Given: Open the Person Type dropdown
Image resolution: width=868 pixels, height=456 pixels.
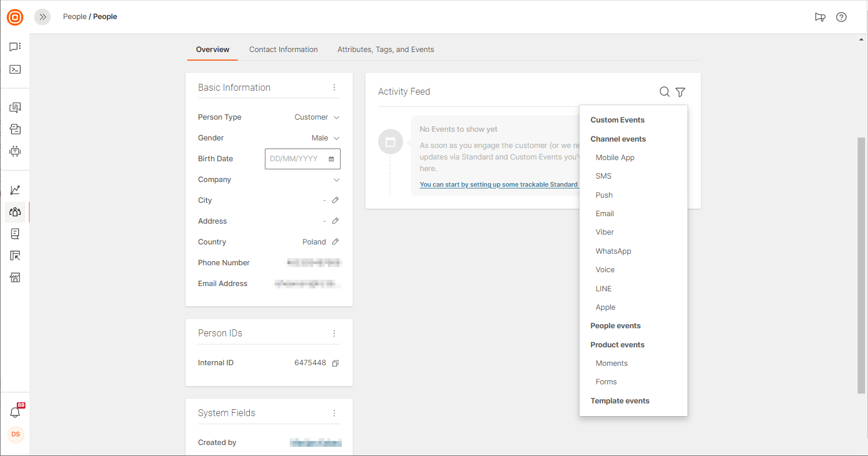Looking at the screenshot, I should tap(317, 117).
